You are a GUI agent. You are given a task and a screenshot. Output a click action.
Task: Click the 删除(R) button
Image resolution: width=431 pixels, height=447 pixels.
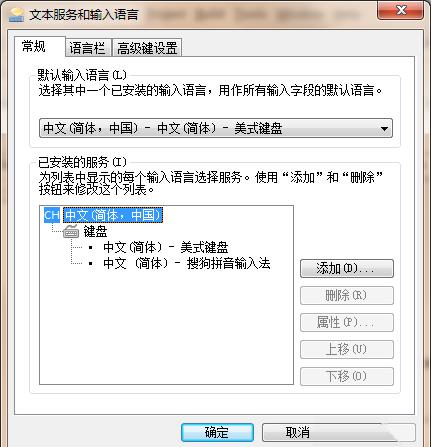tap(347, 295)
